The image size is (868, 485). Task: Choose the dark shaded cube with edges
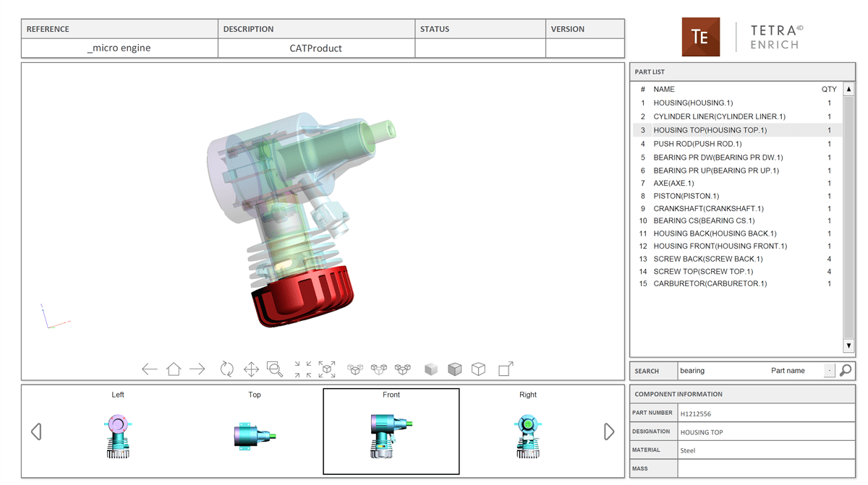point(455,369)
